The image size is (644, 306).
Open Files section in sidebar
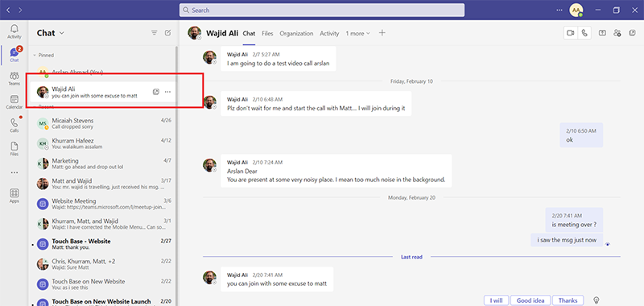14,149
